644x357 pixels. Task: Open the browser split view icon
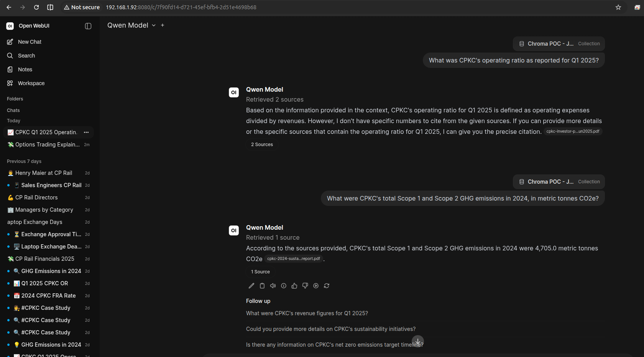click(x=50, y=7)
